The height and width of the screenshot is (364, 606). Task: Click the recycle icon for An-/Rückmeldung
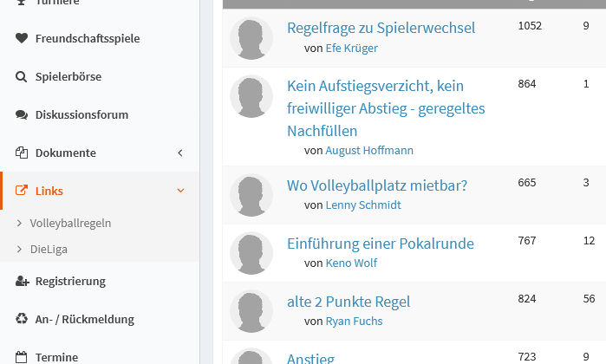pyautogui.click(x=22, y=319)
